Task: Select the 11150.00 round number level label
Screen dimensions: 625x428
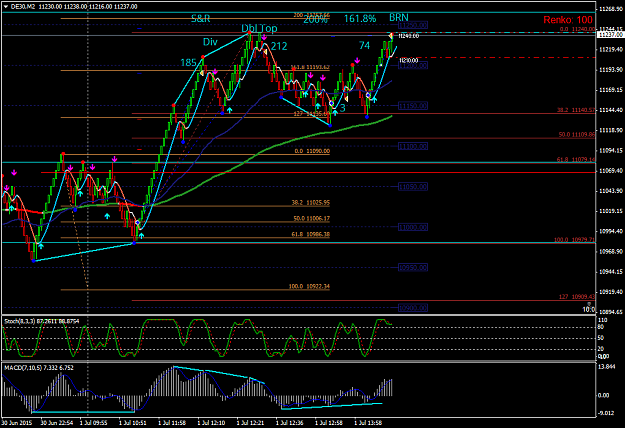Action: point(413,106)
